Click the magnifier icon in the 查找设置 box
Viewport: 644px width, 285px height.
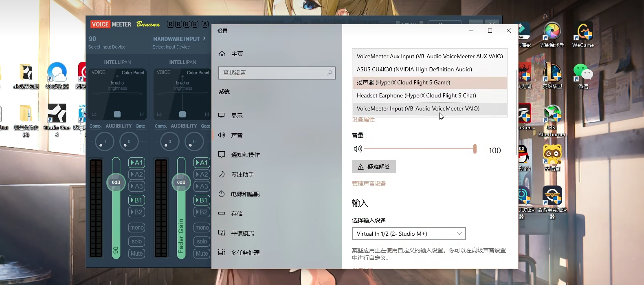pyautogui.click(x=330, y=73)
